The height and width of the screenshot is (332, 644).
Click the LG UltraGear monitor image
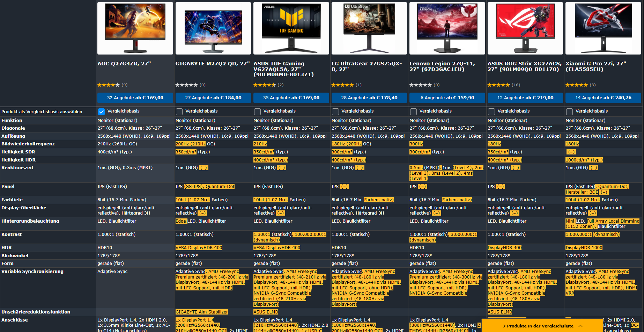point(369,28)
